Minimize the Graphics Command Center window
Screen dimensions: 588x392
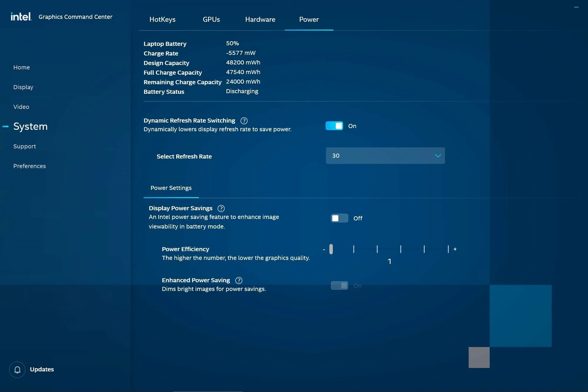click(x=576, y=7)
